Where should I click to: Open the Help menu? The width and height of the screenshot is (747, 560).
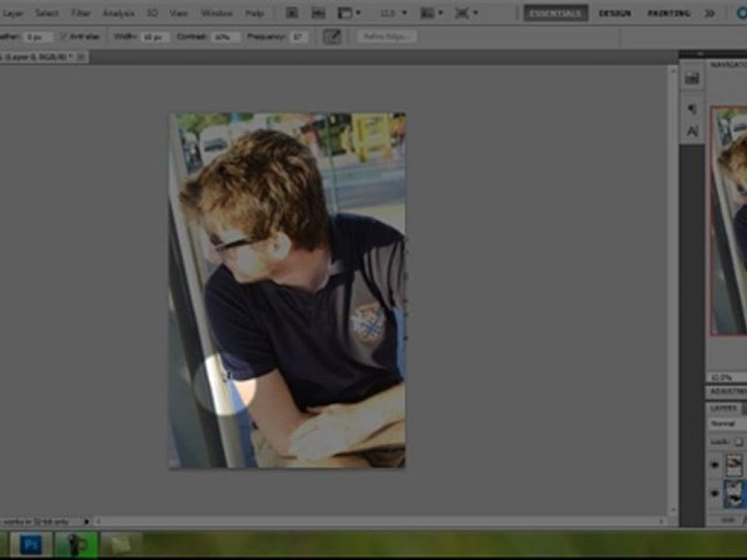click(254, 13)
